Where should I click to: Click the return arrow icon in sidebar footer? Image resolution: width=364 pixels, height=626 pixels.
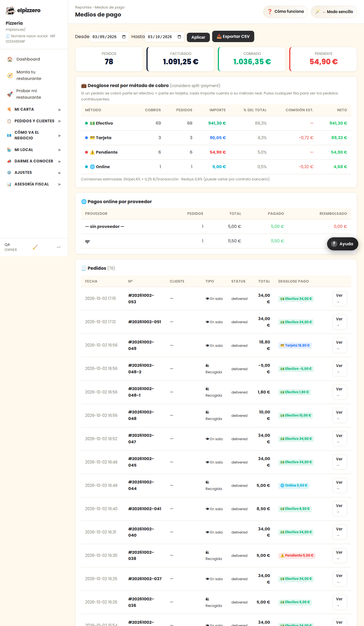[59, 247]
